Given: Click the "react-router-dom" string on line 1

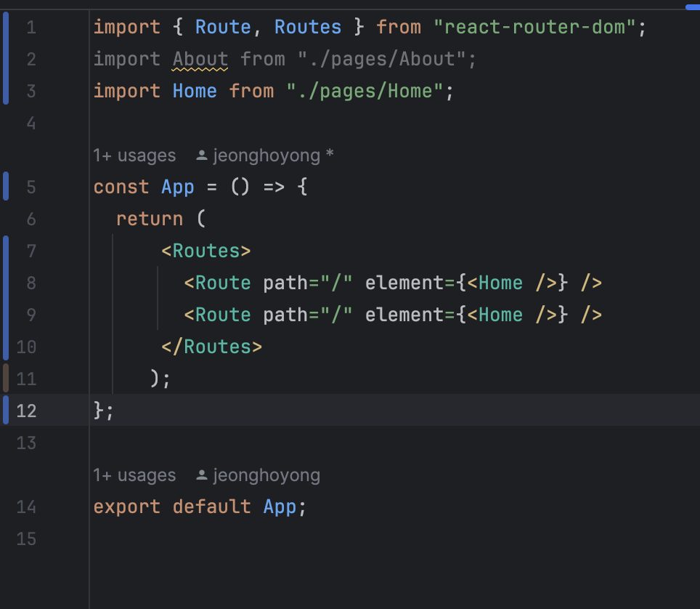Looking at the screenshot, I should 534,28.
